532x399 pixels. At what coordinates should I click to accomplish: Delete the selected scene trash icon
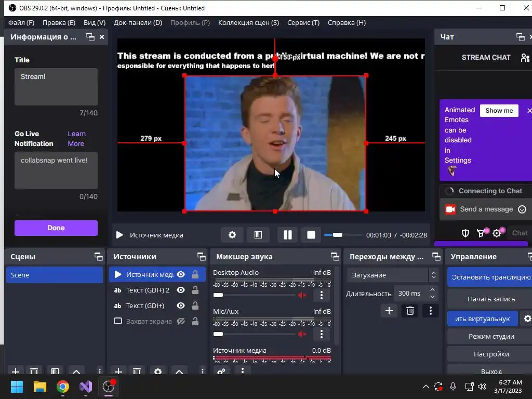click(34, 371)
